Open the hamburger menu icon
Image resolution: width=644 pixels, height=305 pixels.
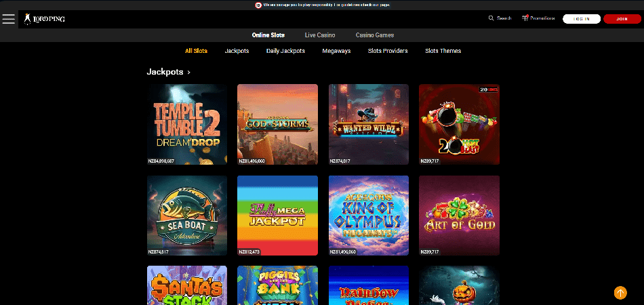pos(8,19)
